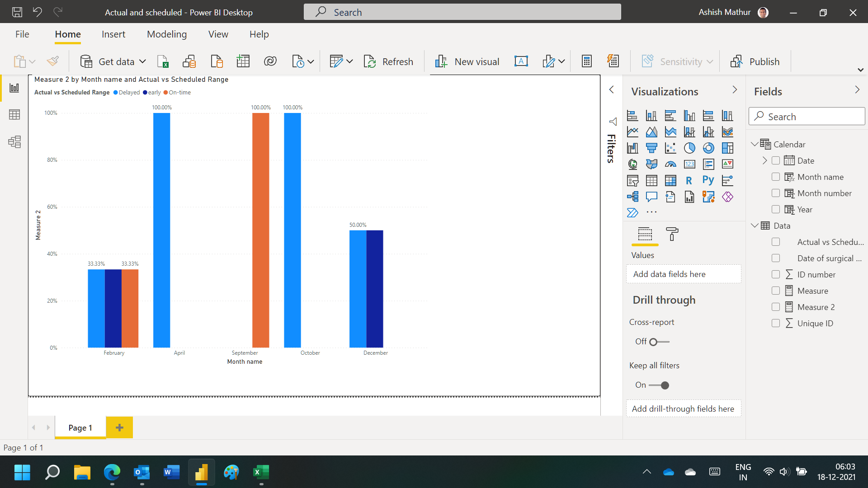
Task: Check the Unique ID field
Action: tap(776, 323)
